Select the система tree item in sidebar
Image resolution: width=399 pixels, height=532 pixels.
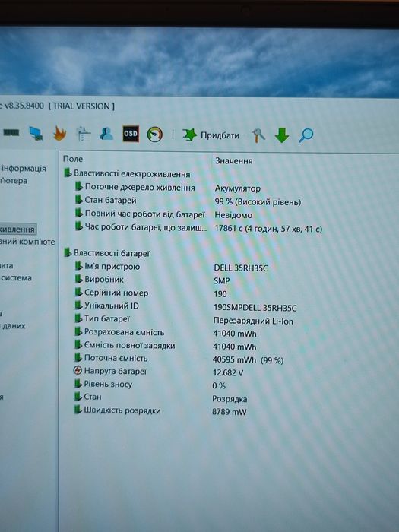pyautogui.click(x=16, y=278)
